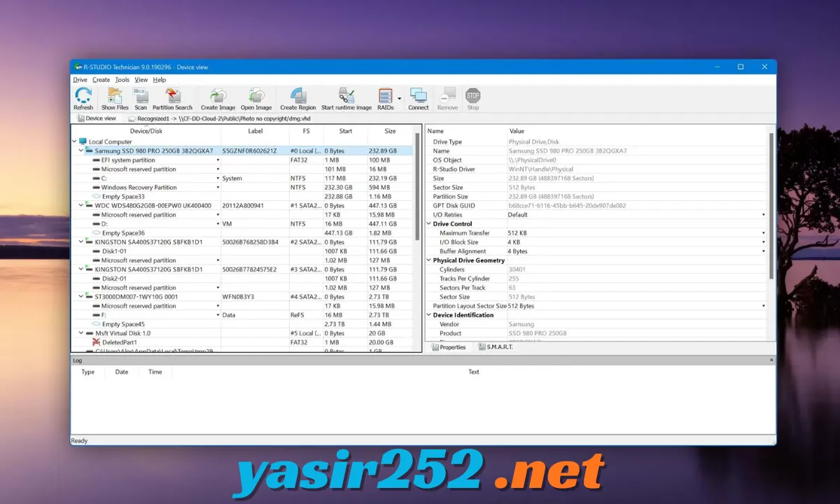Select the Disk1-01 partition row
This screenshot has height=504, width=840.
(x=242, y=251)
